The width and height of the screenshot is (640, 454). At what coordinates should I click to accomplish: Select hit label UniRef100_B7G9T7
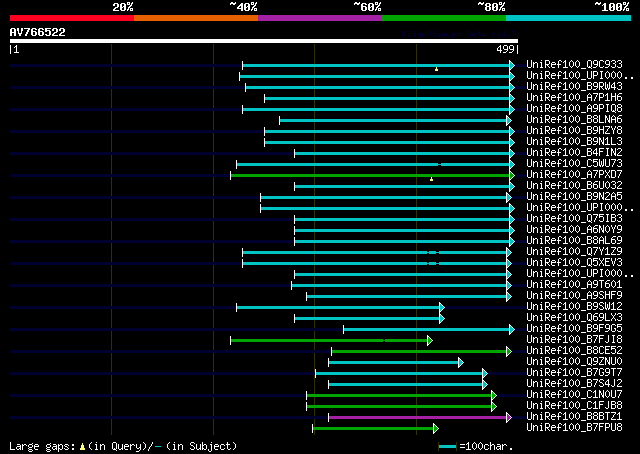click(x=574, y=373)
